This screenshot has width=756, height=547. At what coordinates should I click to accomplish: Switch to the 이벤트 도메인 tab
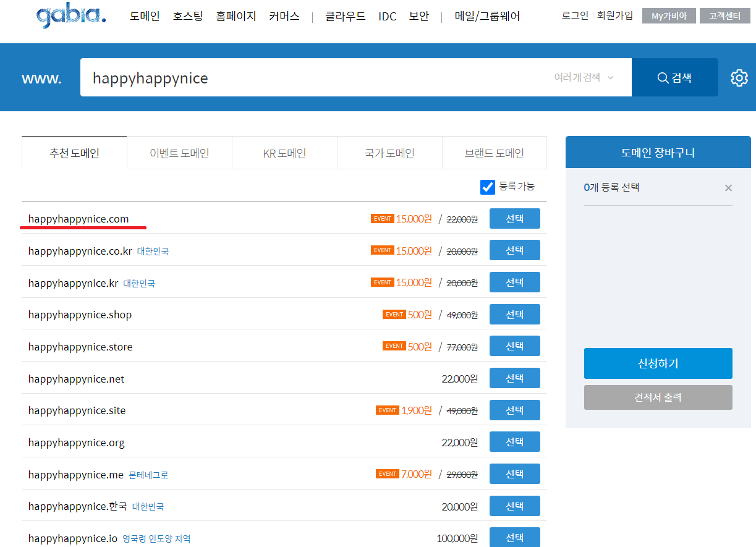coord(179,153)
